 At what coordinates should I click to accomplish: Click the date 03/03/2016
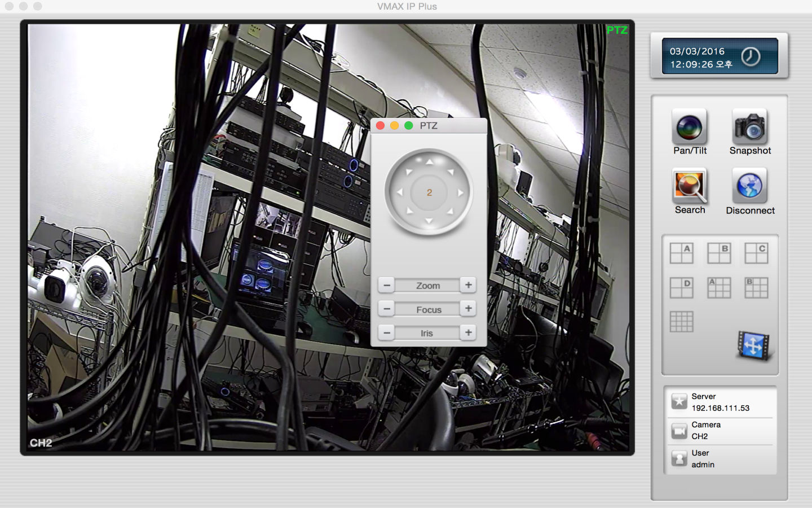(x=697, y=51)
